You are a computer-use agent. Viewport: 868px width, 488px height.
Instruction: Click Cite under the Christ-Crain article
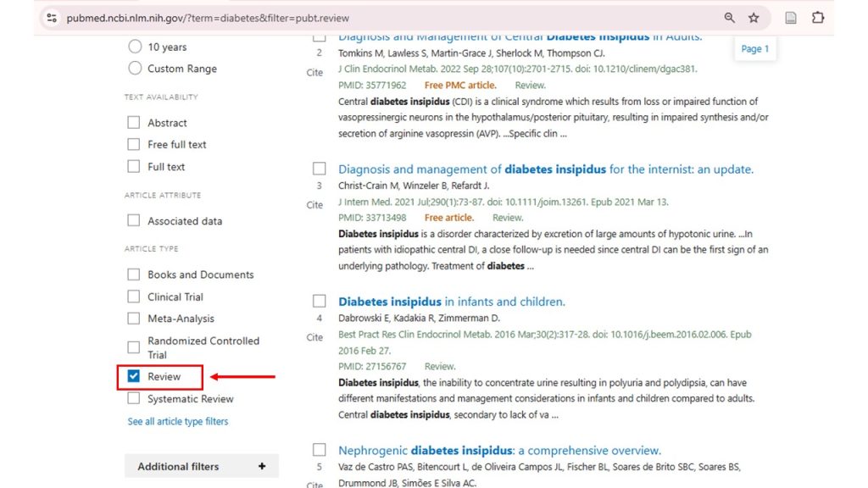[x=314, y=204]
